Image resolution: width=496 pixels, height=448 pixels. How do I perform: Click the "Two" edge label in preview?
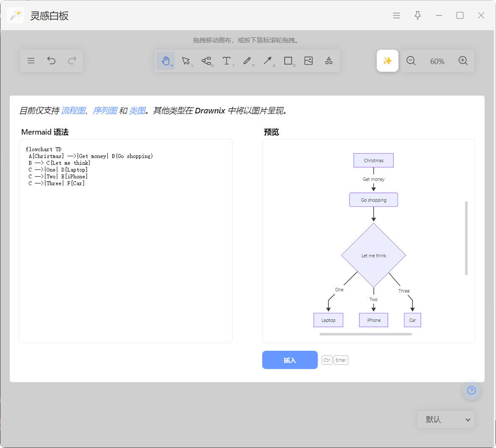[x=373, y=299]
